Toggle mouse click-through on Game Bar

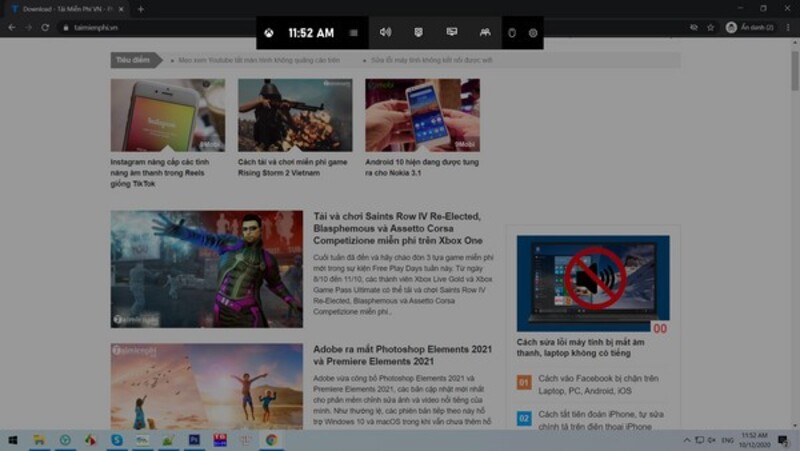(512, 33)
